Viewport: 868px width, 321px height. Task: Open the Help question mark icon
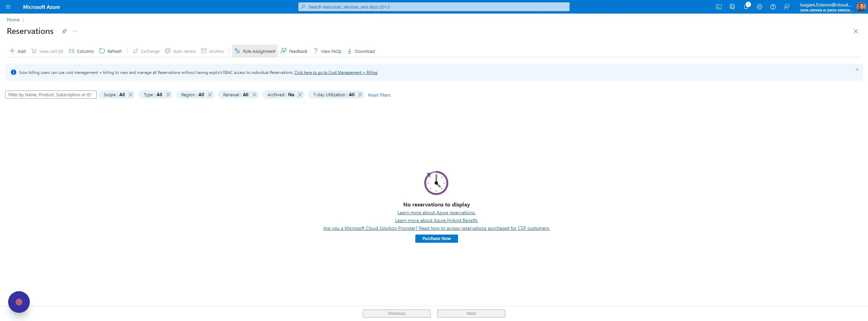tap(773, 7)
